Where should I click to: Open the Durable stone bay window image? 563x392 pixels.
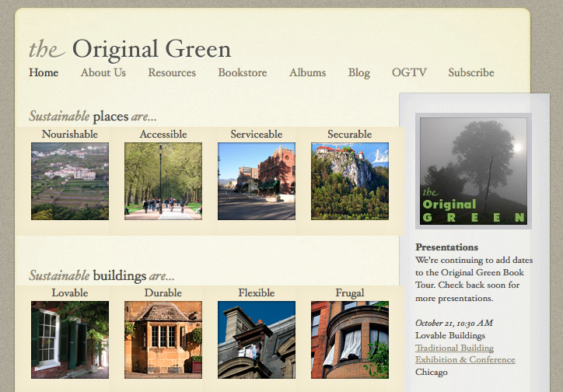pyautogui.click(x=163, y=339)
